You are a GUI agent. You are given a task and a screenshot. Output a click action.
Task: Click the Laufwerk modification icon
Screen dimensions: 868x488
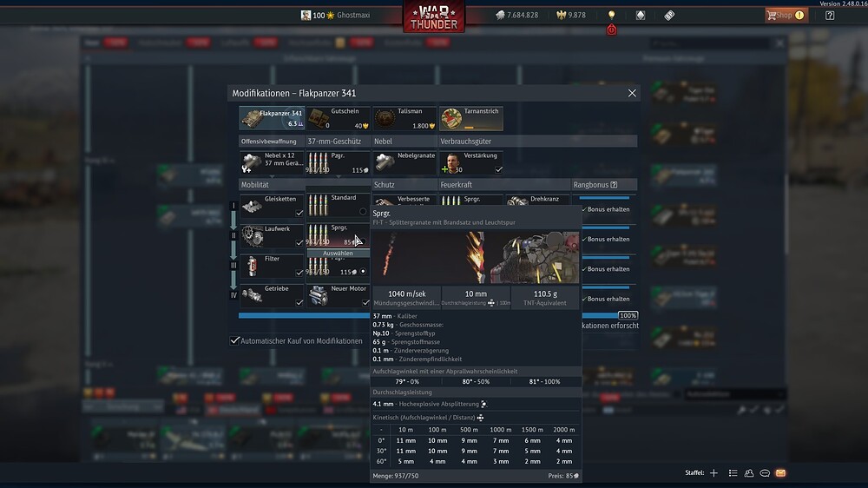click(x=253, y=236)
